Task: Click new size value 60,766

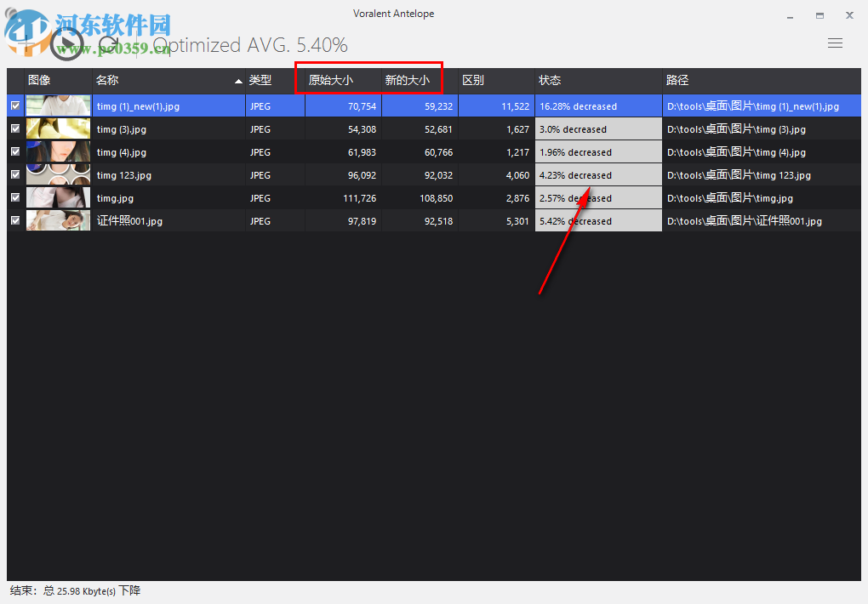Action: tap(438, 152)
